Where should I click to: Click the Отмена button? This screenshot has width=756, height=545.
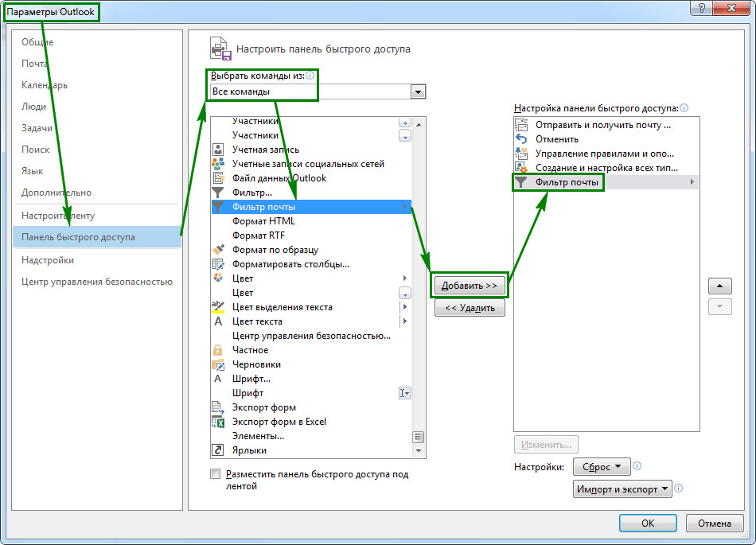point(714,523)
